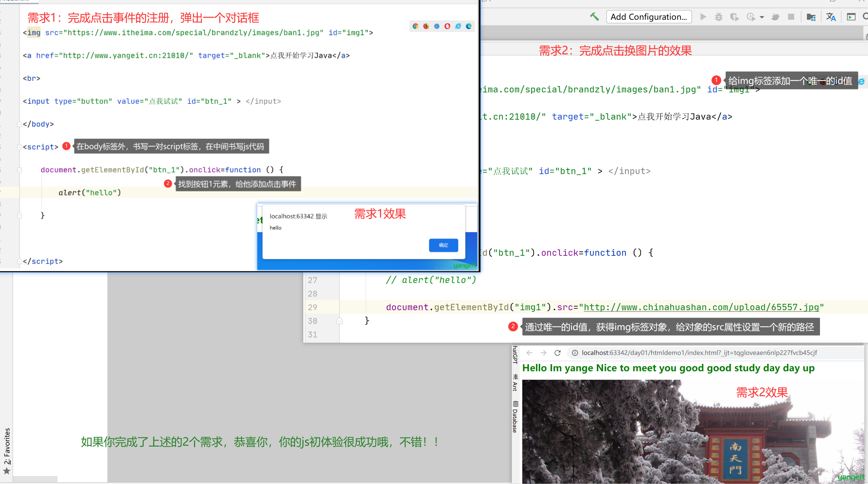Open the Add Configuration... selector

tap(649, 17)
